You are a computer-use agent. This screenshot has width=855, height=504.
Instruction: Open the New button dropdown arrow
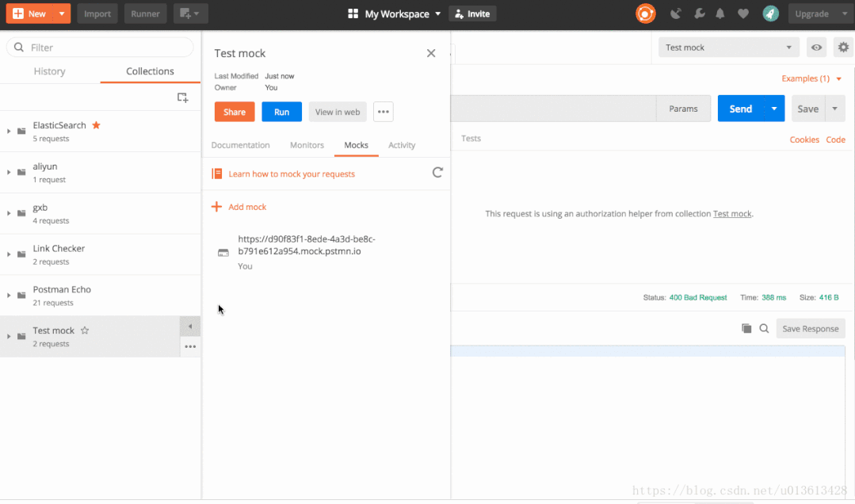pos(62,13)
